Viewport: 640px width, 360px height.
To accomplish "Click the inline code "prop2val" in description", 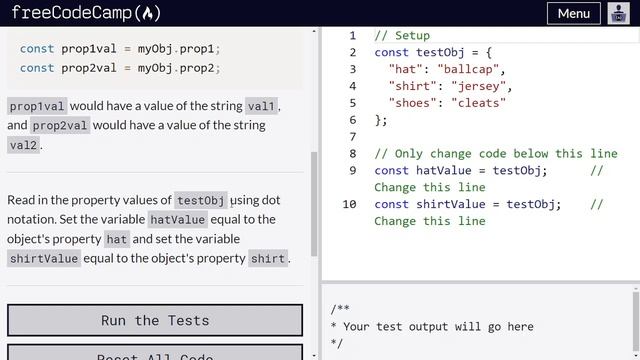I will click(60, 126).
